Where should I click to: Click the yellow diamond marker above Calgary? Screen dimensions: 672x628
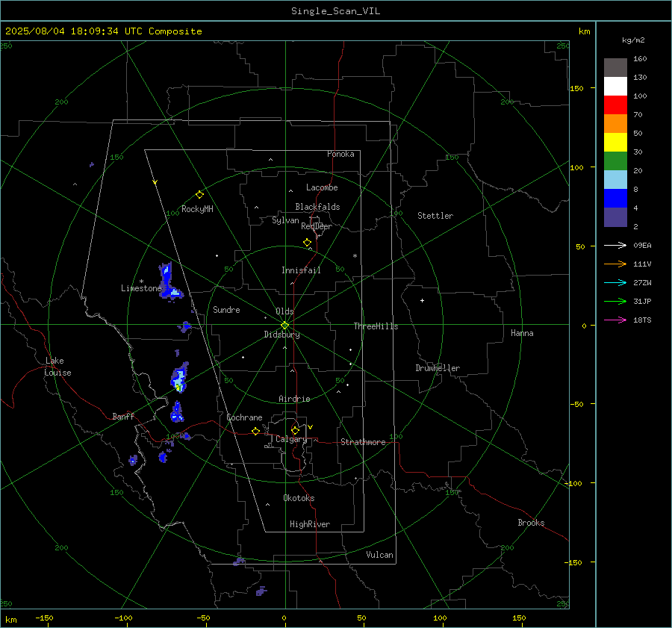click(295, 430)
